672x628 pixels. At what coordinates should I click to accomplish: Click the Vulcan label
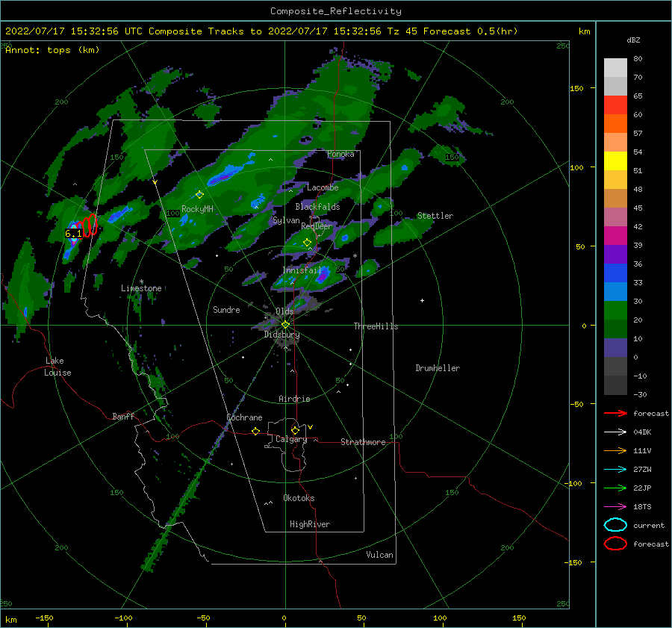[x=380, y=555]
